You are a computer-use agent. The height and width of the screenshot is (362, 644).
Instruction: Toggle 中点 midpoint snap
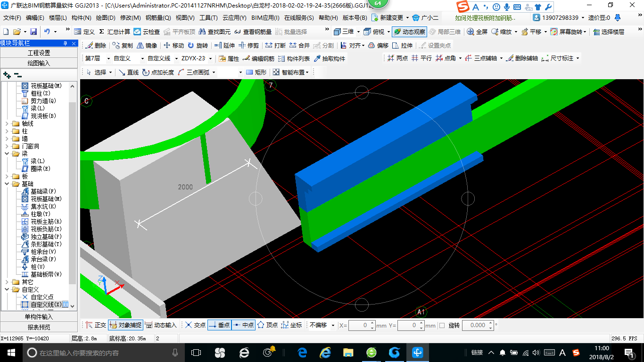[243, 325]
